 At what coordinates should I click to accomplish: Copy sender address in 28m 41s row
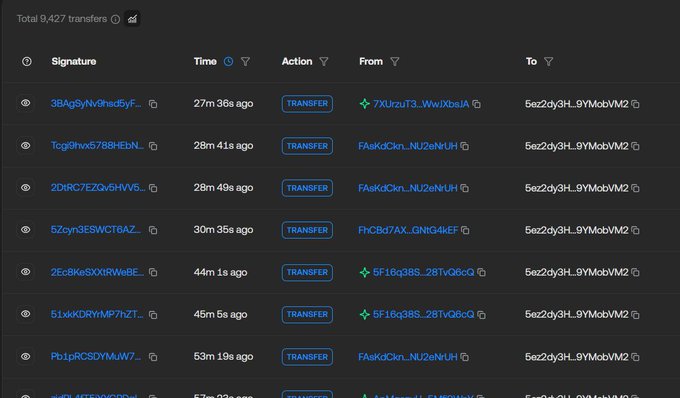click(x=464, y=146)
